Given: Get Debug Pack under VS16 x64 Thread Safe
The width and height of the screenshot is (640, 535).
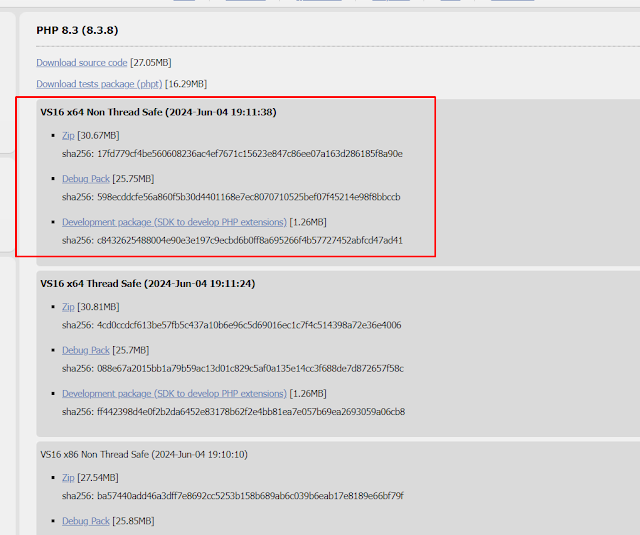Looking at the screenshot, I should 86,350.
